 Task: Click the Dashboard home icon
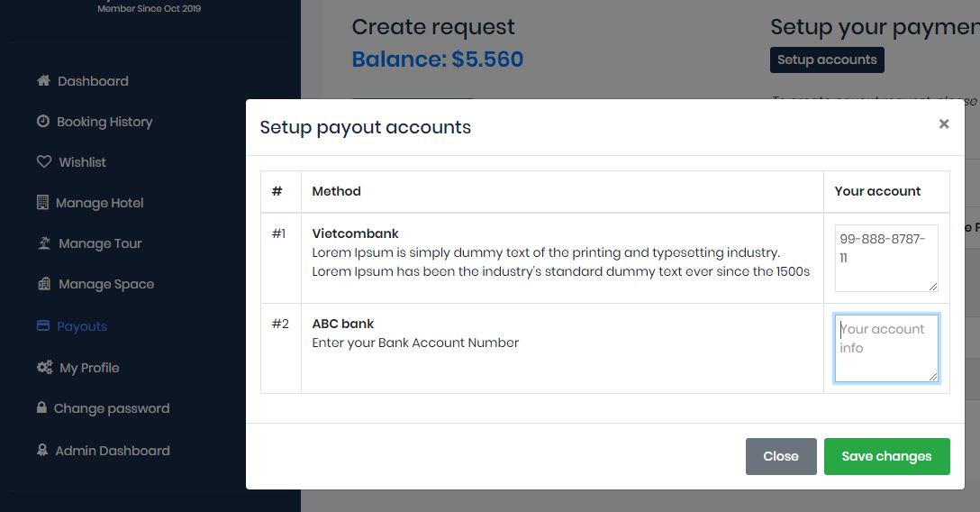tap(43, 81)
